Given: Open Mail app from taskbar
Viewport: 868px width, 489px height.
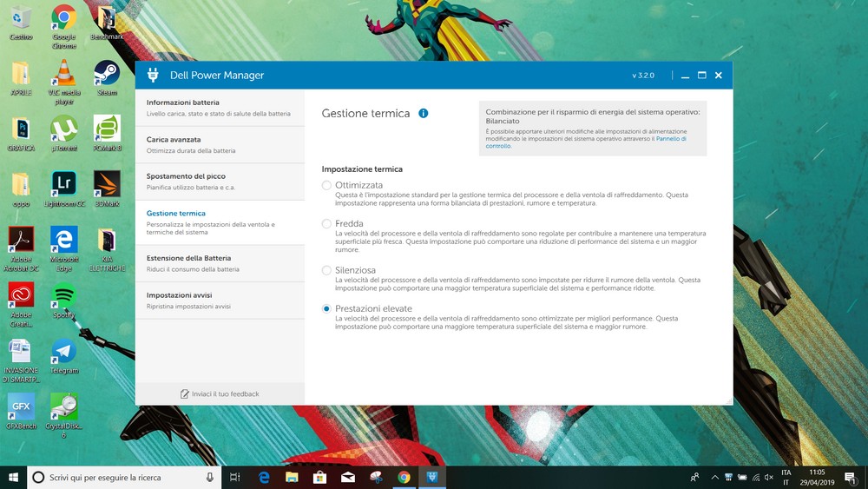Looking at the screenshot, I should click(348, 477).
